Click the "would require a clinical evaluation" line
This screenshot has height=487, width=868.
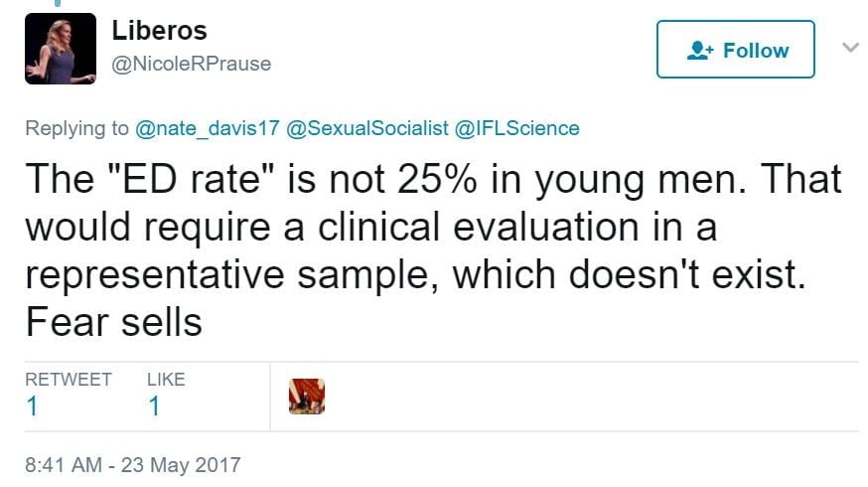(x=369, y=227)
